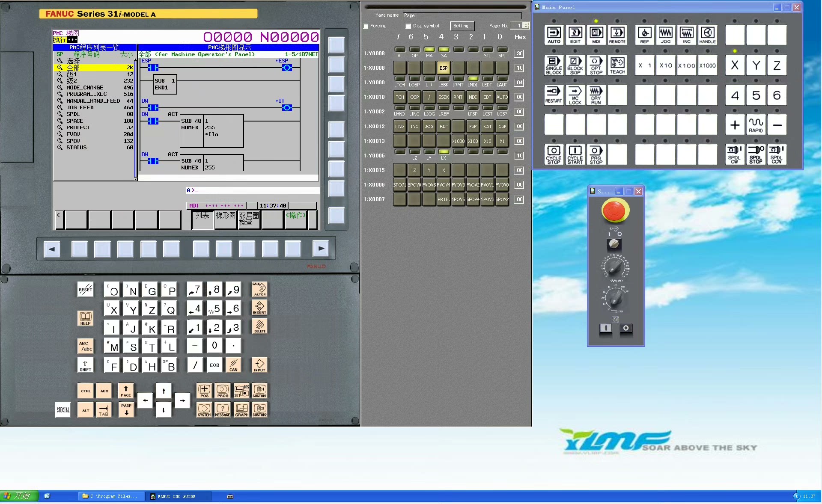Select the 列表 list soft key
The width and height of the screenshot is (822, 504).
click(x=202, y=219)
